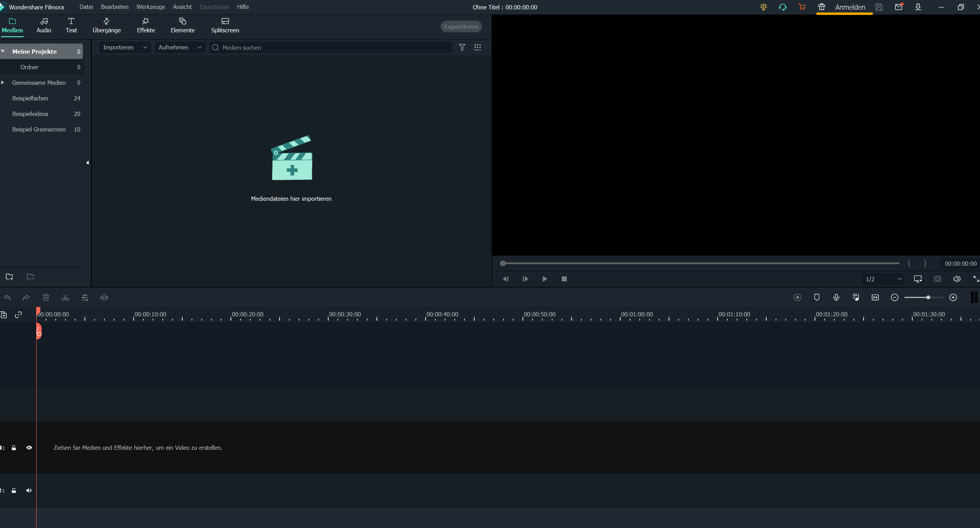980x528 pixels.
Task: Click the Medien suchen search field
Action: tap(331, 47)
